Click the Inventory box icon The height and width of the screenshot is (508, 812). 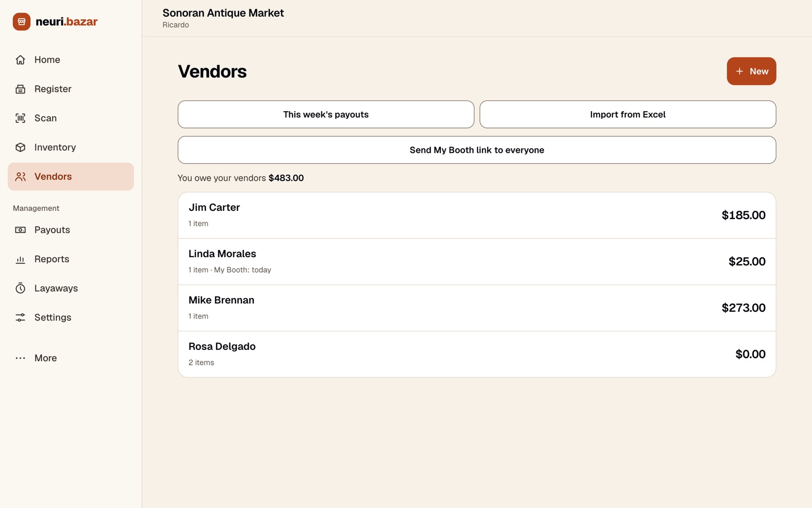[20, 147]
